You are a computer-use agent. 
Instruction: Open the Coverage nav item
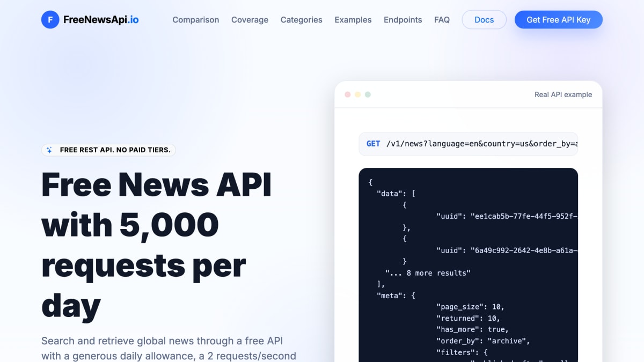[250, 20]
